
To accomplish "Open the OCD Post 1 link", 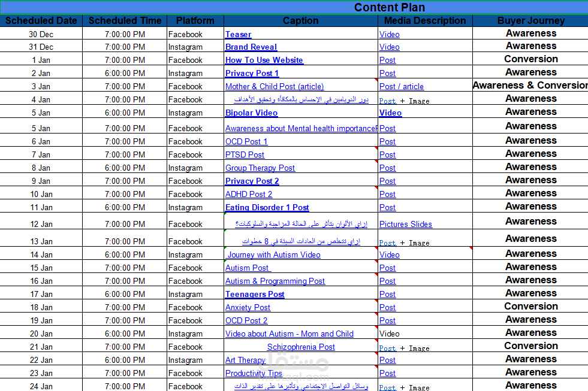I will tap(246, 141).
